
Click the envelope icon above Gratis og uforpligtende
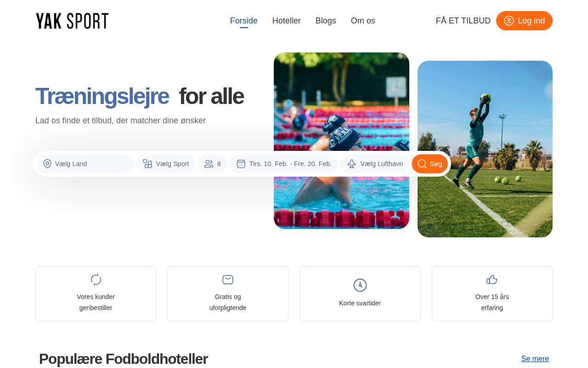[228, 280]
